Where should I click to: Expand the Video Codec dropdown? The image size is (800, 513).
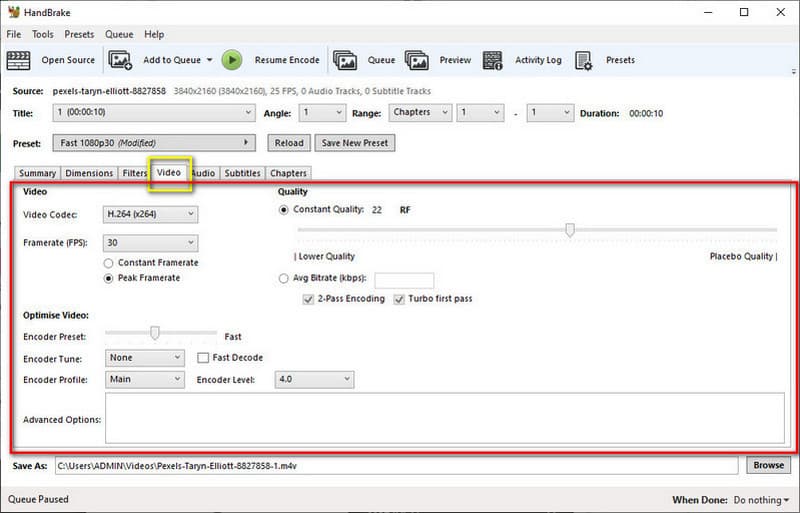150,213
